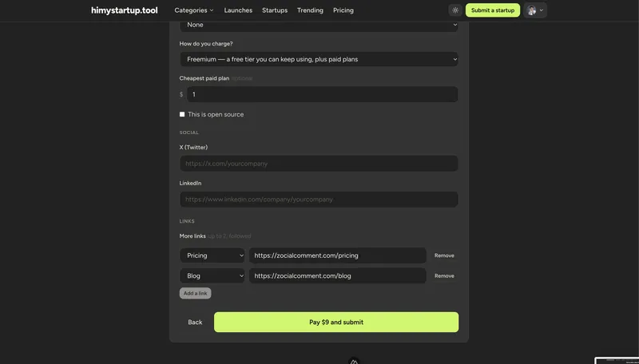Viewport: 639px width, 364px height.
Task: Expand the Categories menu
Action: tap(194, 10)
